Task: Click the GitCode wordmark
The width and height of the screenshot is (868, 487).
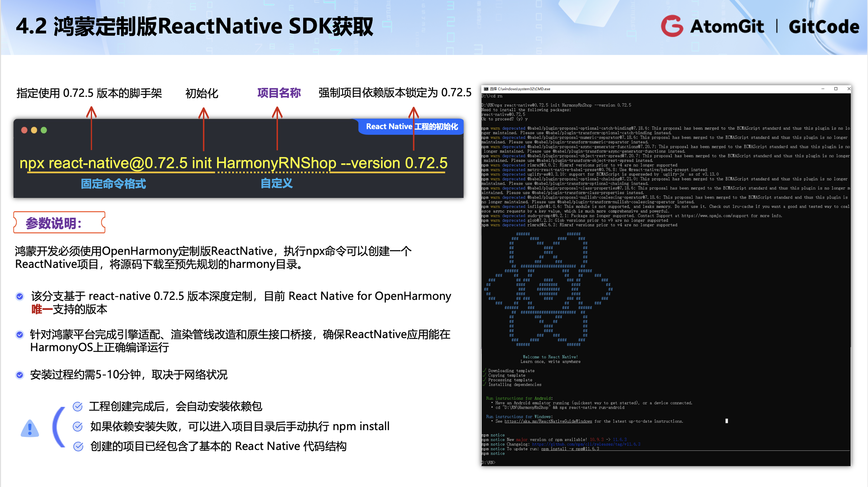Action: (x=824, y=26)
